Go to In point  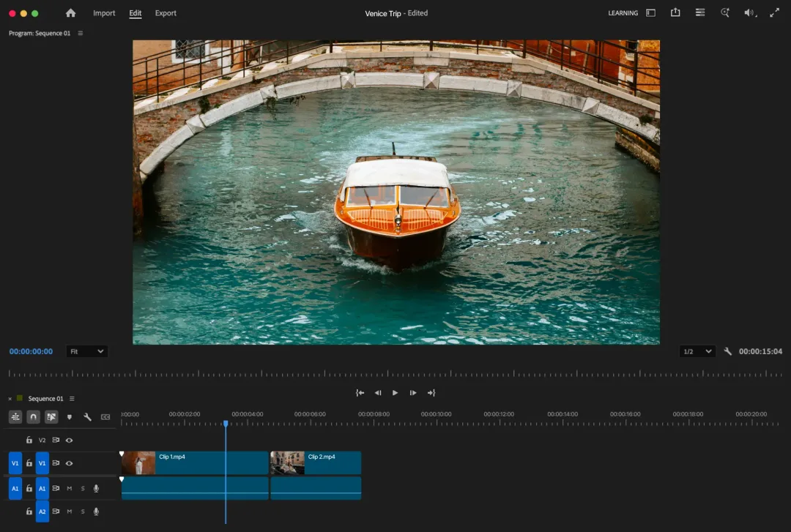360,393
